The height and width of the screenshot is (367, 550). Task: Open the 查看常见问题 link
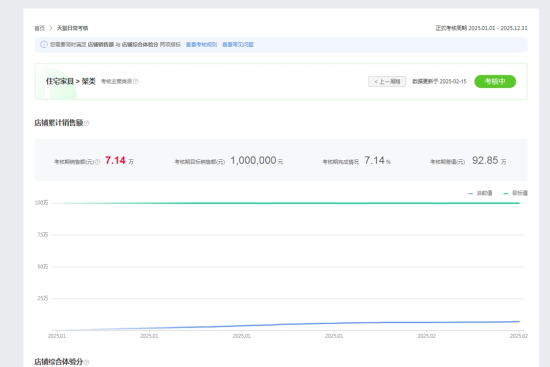click(x=238, y=45)
